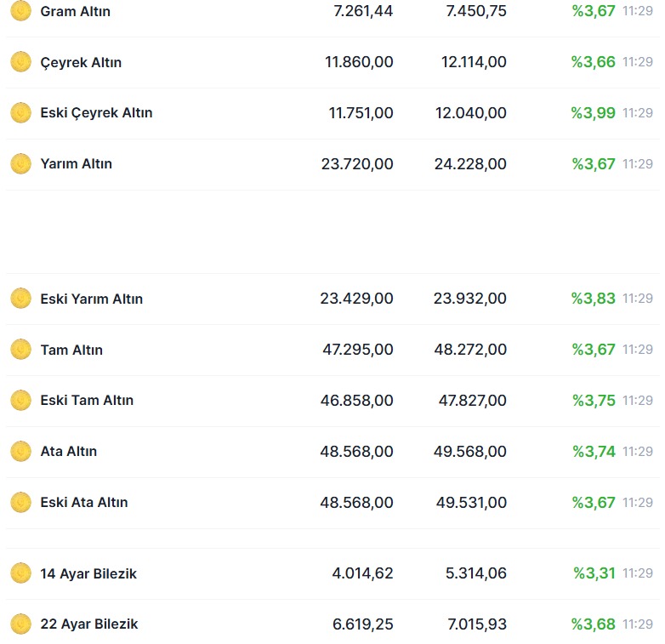Click the coin icon next to Çeyrek Altın
This screenshot has width=665, height=644.
20,62
